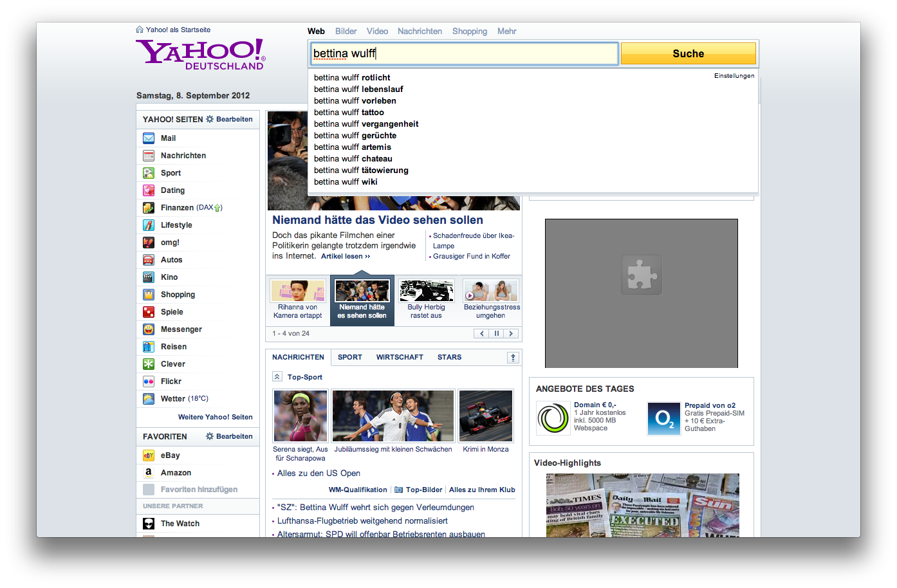Click the Messenger smiley icon

pos(149,329)
